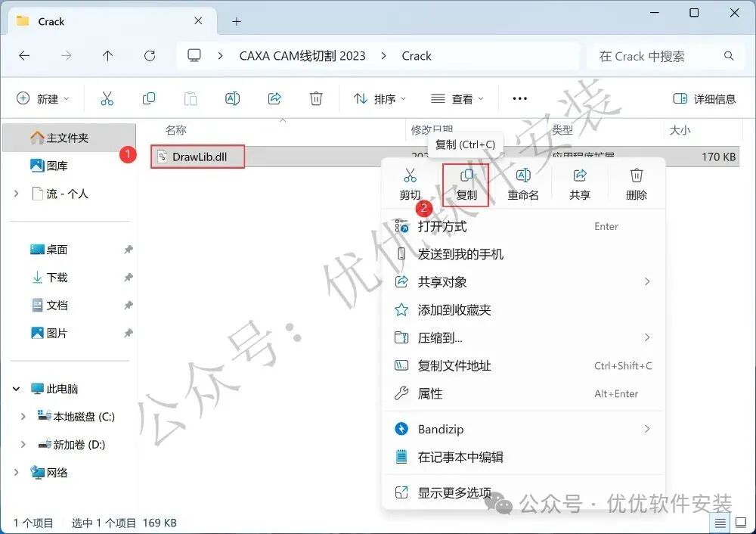Expand breadcrumb chevron before Crack
Screen dimensions: 756x534
384,56
